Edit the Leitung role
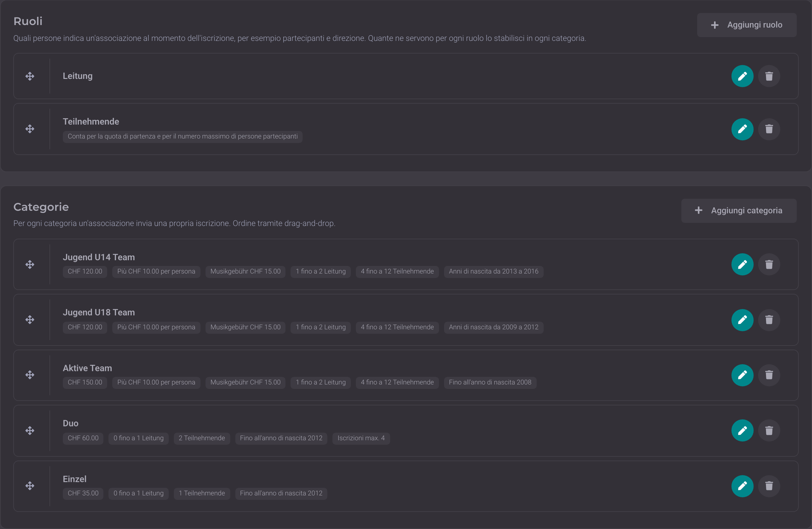Image resolution: width=812 pixels, height=529 pixels. [x=742, y=76]
